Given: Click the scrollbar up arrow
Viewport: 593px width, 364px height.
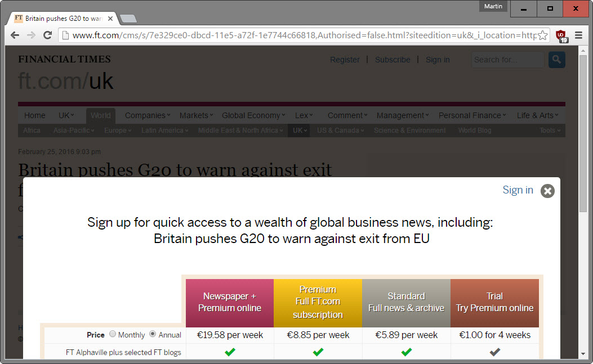Looking at the screenshot, I should (583, 50).
